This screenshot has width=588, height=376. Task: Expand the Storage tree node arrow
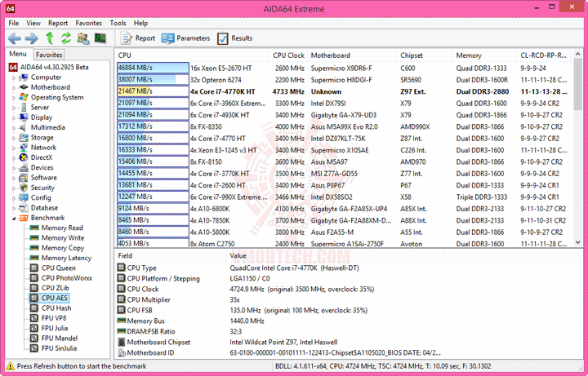tap(14, 138)
